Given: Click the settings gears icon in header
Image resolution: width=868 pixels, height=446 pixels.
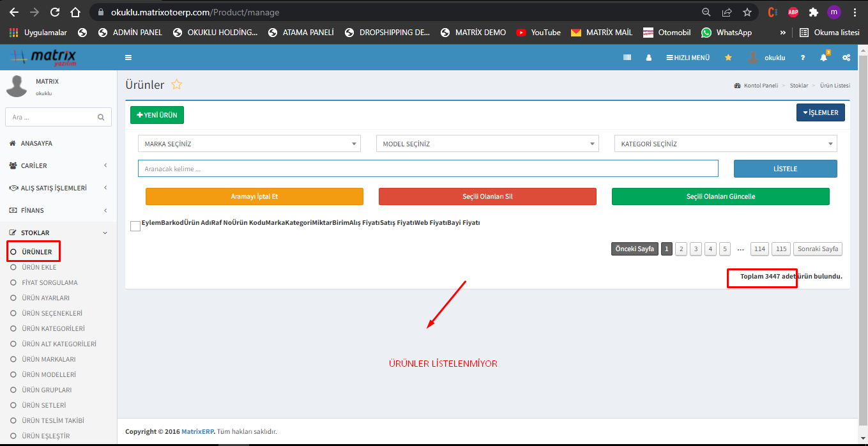Looking at the screenshot, I should pos(846,58).
